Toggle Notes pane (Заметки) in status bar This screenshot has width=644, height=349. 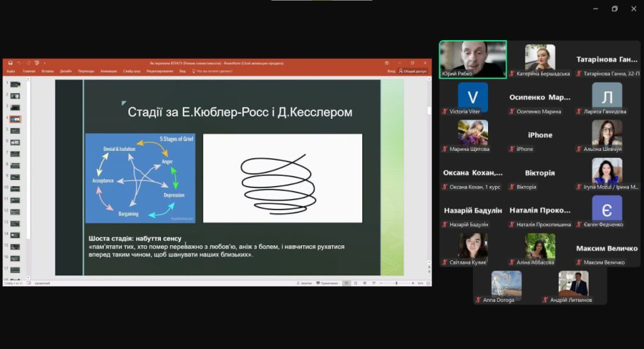pyautogui.click(x=304, y=283)
